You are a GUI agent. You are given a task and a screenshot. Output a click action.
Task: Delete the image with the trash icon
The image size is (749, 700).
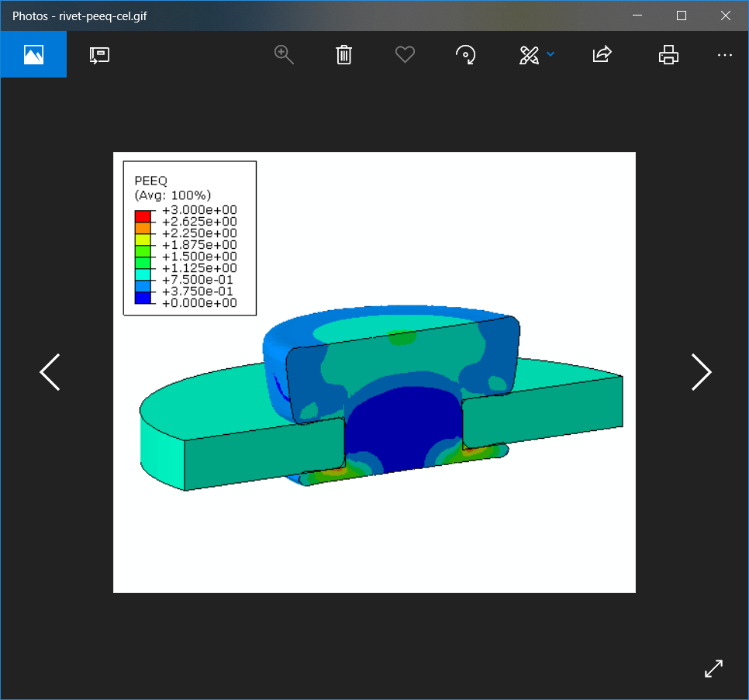click(x=344, y=54)
